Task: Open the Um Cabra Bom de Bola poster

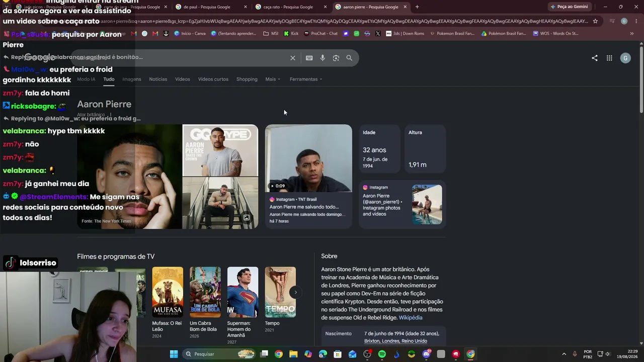Action: (x=205, y=292)
